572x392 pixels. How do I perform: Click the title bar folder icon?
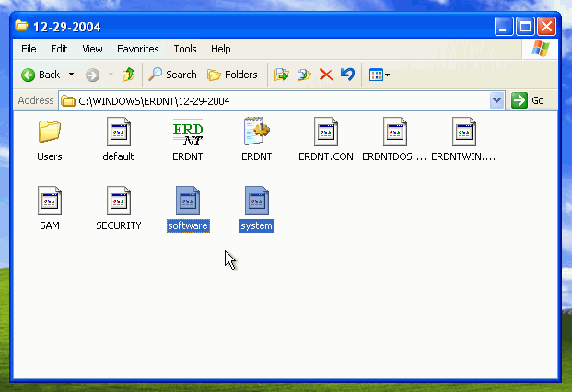[21, 26]
